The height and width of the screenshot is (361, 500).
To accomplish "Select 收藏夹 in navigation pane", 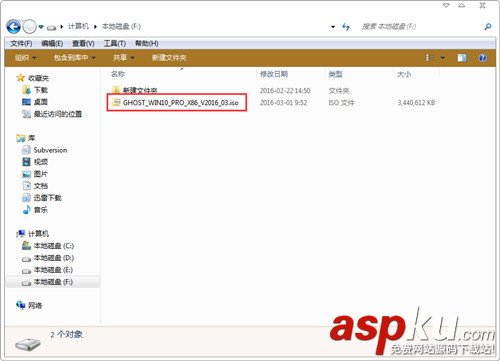I will (x=38, y=78).
